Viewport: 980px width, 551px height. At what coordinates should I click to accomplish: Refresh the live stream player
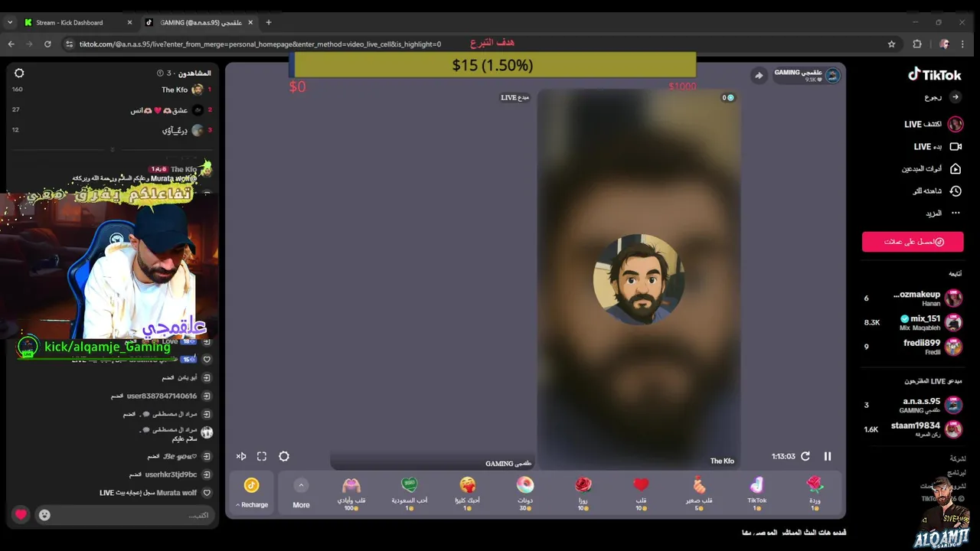point(805,456)
